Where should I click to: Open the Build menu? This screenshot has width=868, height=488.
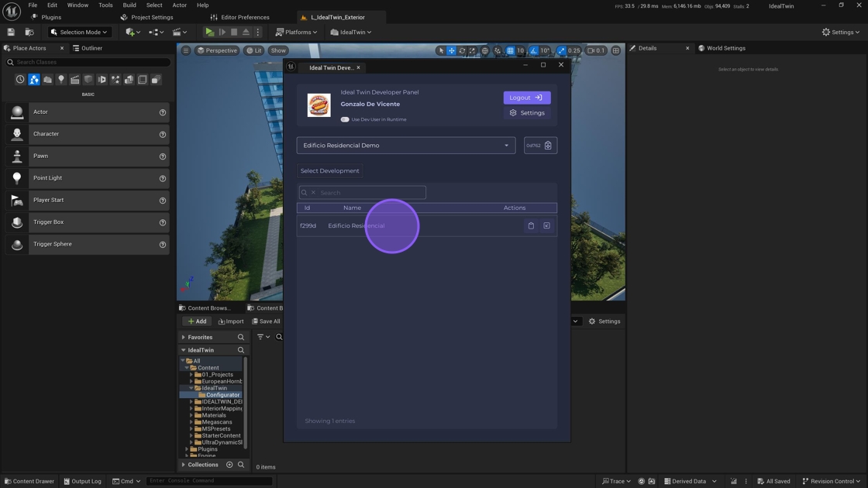[x=129, y=5]
